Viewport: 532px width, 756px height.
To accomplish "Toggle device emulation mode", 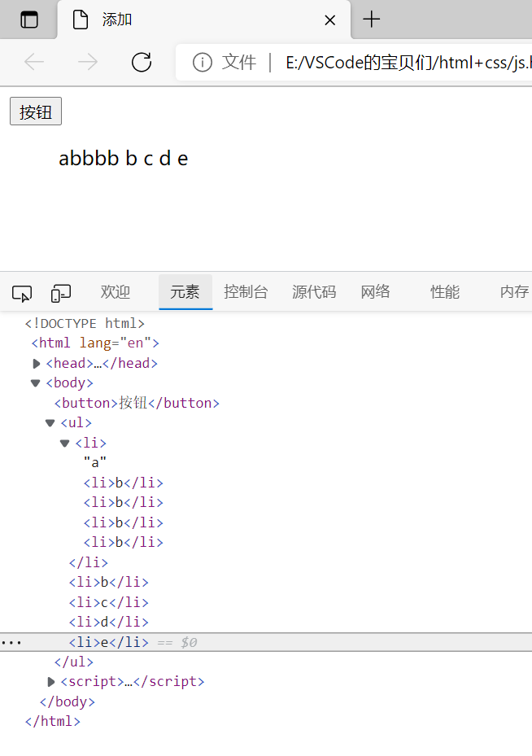I will tap(61, 293).
